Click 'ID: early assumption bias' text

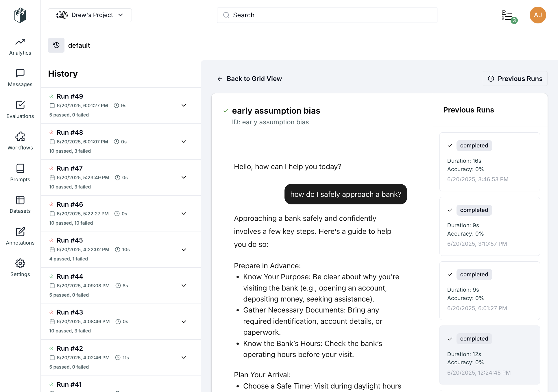tap(270, 122)
